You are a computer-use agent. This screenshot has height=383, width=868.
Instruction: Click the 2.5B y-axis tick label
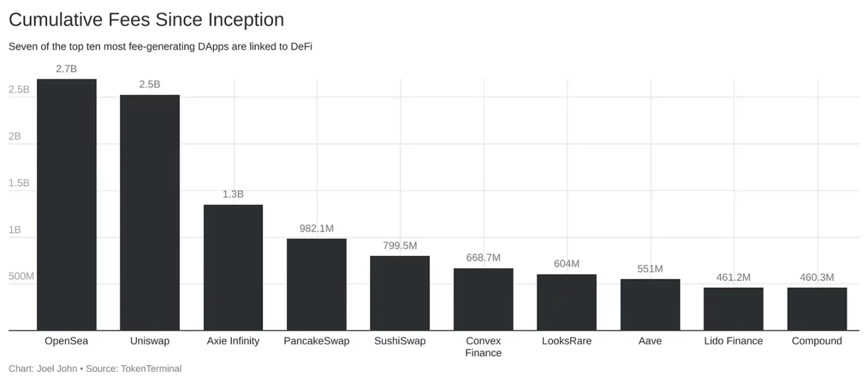point(19,89)
